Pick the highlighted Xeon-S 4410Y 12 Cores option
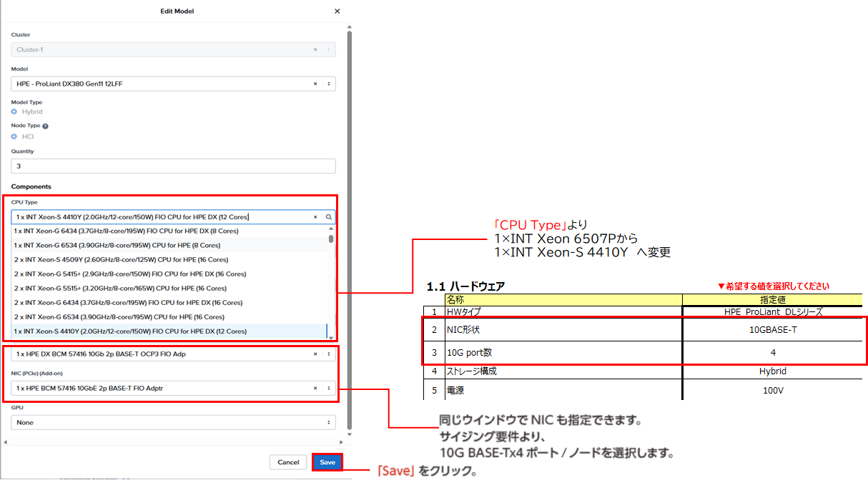Viewport: 868px width, 480px height. click(130, 331)
